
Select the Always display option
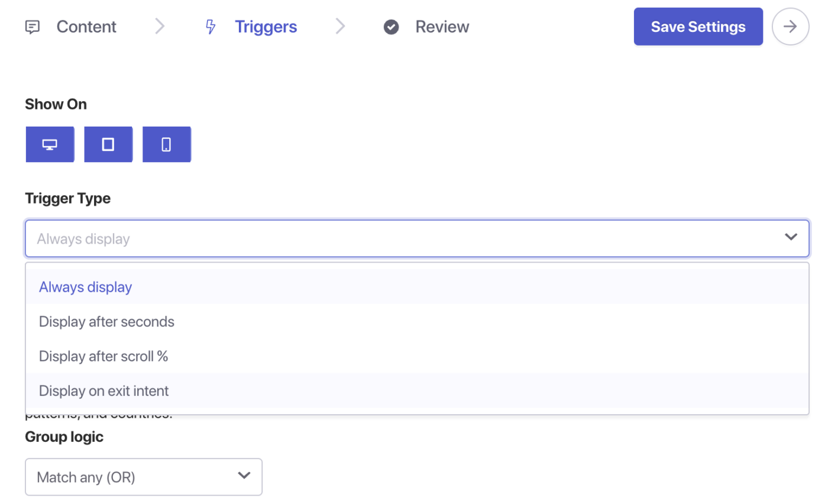tap(86, 287)
